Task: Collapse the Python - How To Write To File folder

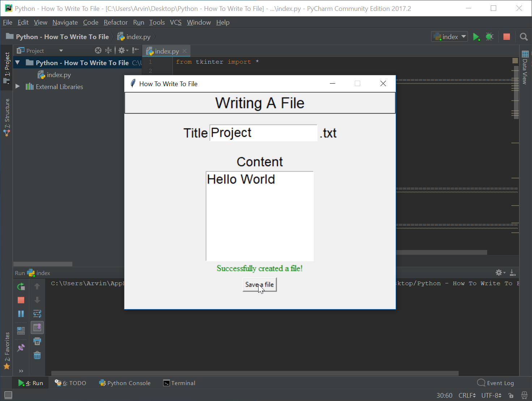Action: (17, 63)
